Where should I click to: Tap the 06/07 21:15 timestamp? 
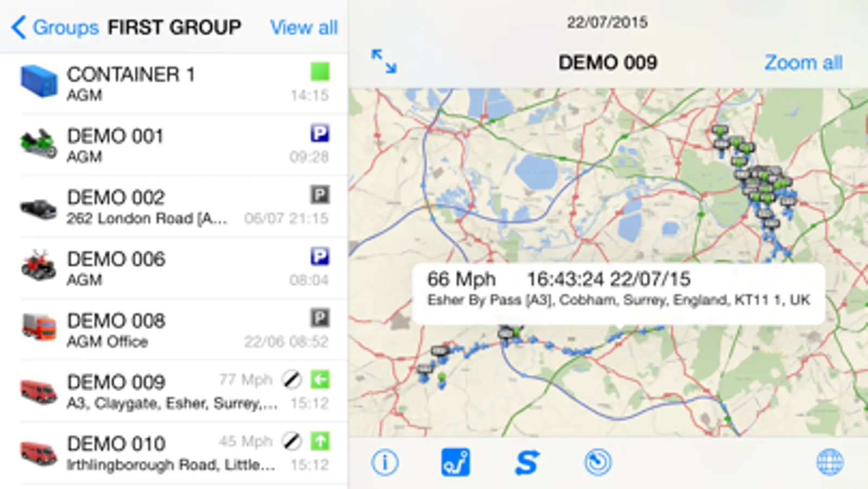pyautogui.click(x=286, y=218)
